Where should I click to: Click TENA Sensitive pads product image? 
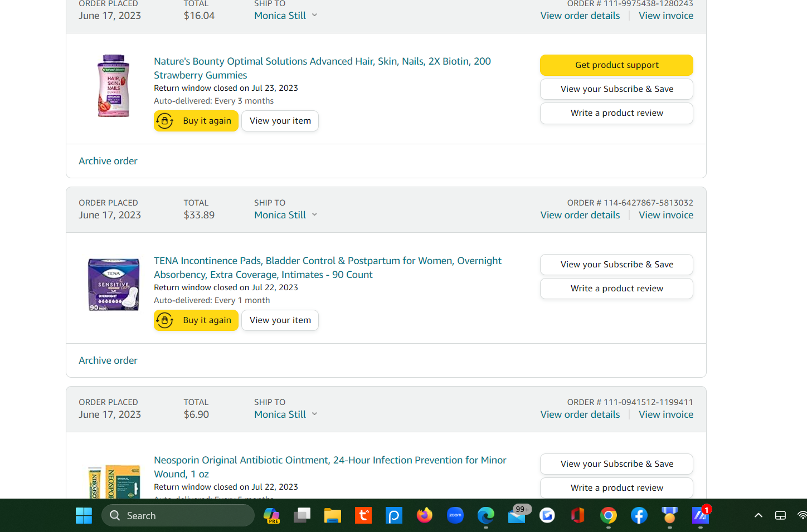click(x=114, y=285)
